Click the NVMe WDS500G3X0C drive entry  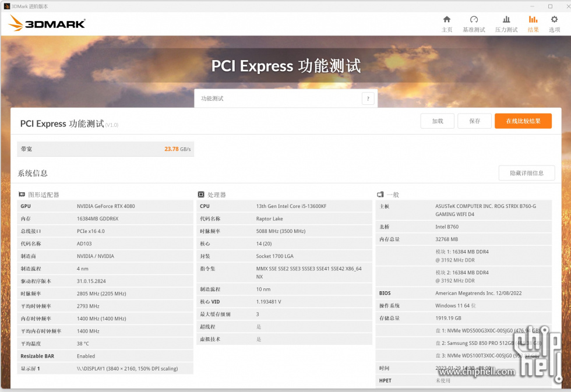[x=488, y=330]
